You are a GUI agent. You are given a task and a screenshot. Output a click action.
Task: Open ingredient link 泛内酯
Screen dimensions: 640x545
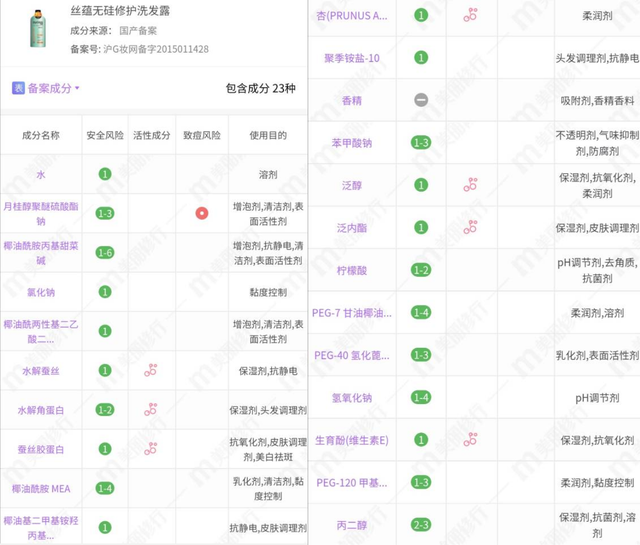click(x=352, y=228)
